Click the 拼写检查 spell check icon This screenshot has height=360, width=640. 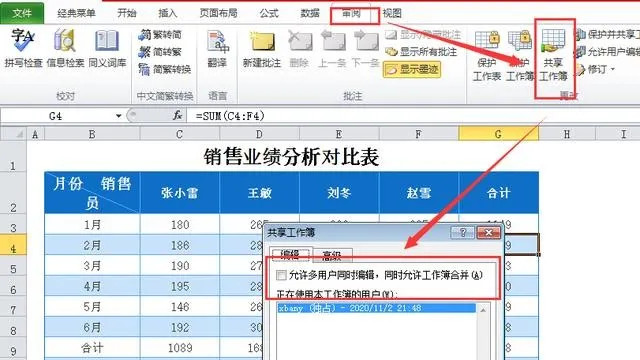23,40
